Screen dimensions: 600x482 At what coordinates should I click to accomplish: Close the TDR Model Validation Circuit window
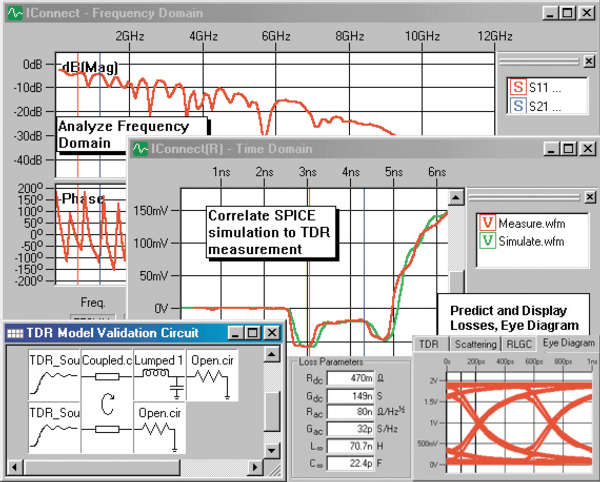pos(272,332)
